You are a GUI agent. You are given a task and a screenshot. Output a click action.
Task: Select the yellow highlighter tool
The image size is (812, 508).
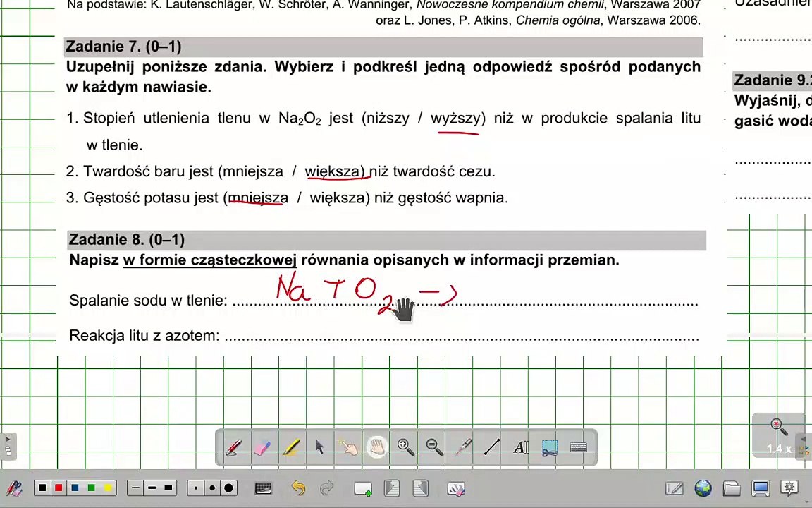(291, 447)
